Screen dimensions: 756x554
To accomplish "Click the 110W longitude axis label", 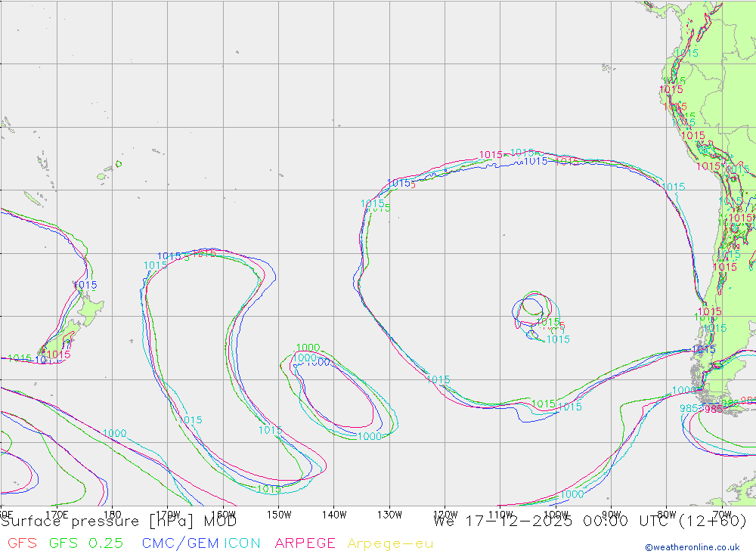I will tap(500, 515).
